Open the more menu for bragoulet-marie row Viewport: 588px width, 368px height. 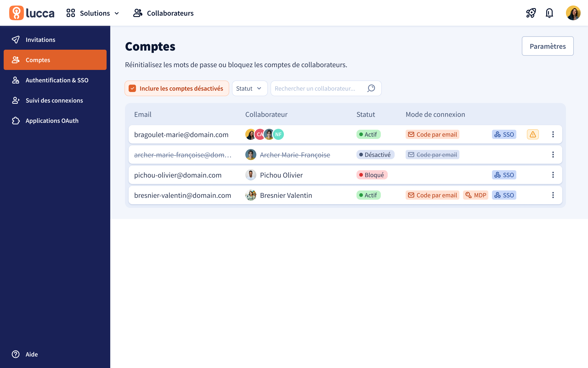tap(553, 134)
